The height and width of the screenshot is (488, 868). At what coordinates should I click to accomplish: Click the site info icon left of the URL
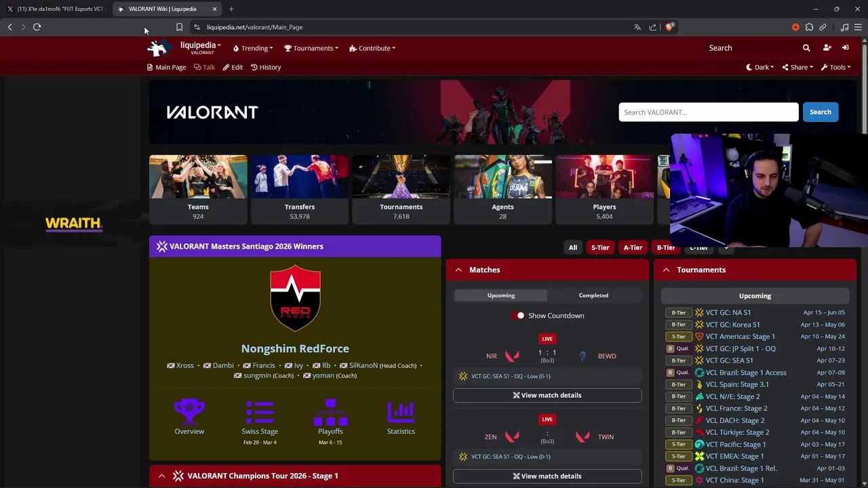point(197,27)
